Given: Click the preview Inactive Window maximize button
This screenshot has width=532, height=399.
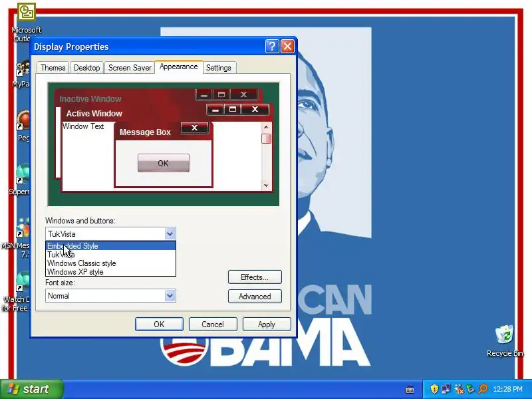Looking at the screenshot, I should 221,94.
